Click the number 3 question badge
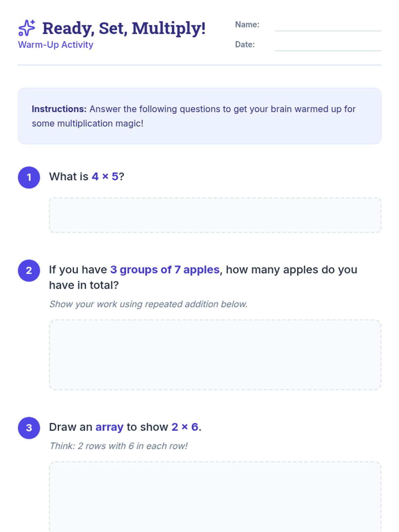Screen dimensions: 399x532 (29, 428)
